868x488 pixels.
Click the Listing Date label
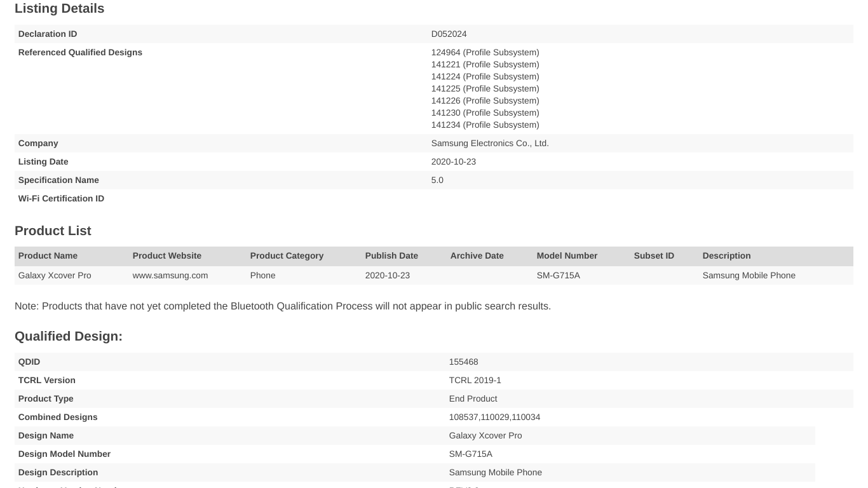[43, 161]
